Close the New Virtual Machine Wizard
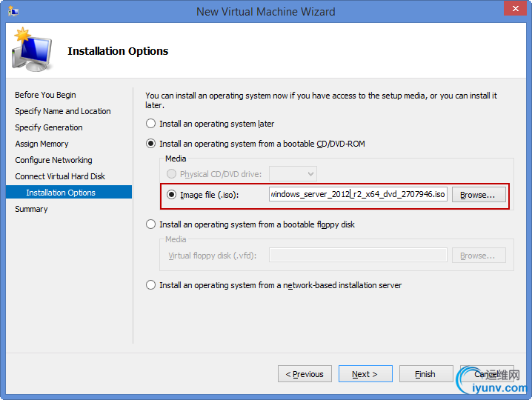Screen dimensions: 532x400 [515, 9]
